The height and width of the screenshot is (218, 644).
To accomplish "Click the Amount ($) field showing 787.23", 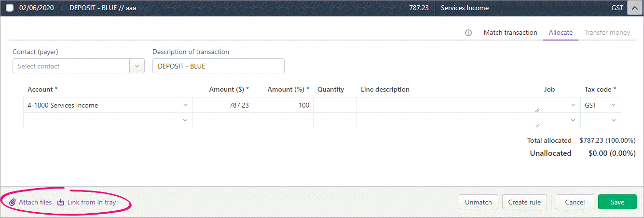I will coord(223,105).
